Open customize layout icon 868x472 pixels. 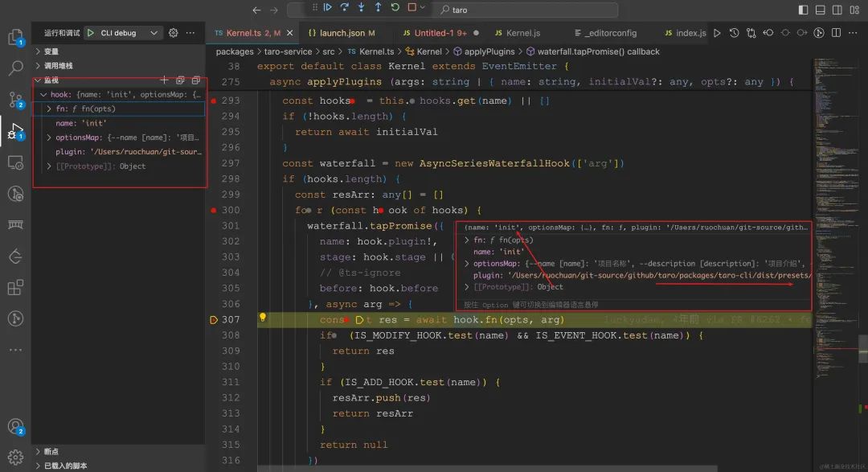(x=854, y=10)
